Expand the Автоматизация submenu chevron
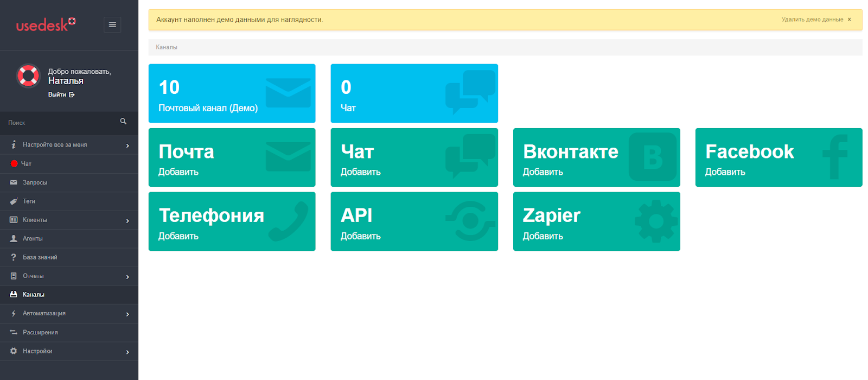This screenshot has height=380, width=868. click(127, 314)
